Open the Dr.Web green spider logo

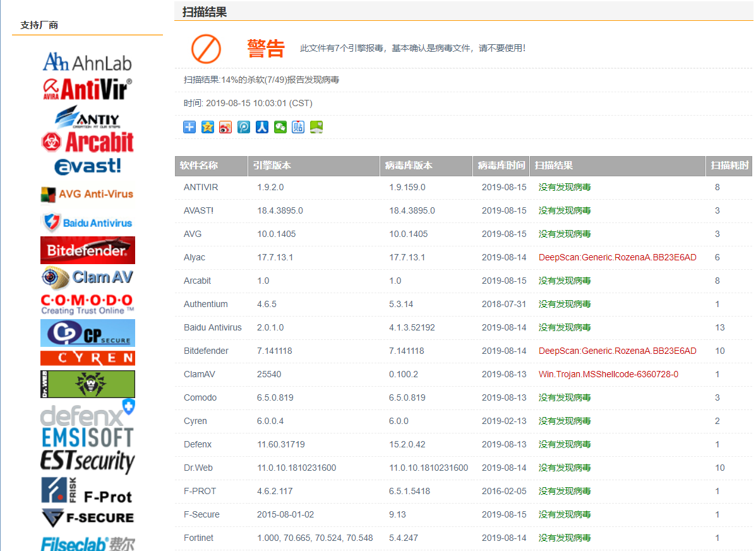[88, 384]
